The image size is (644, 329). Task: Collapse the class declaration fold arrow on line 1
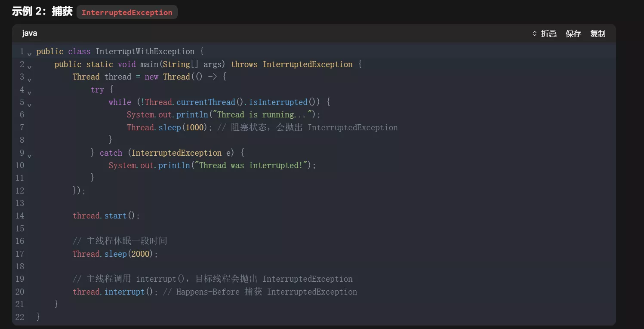coord(29,54)
